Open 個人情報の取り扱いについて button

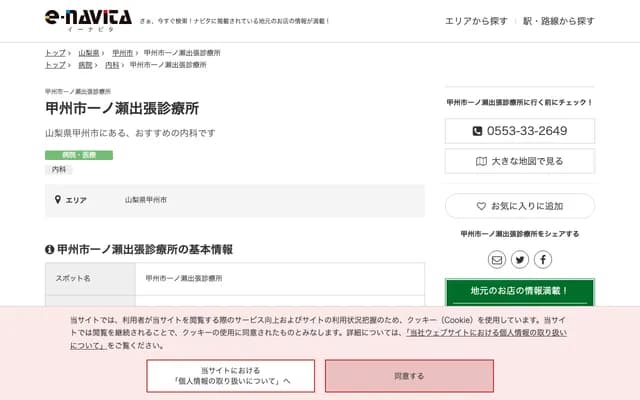231,376
